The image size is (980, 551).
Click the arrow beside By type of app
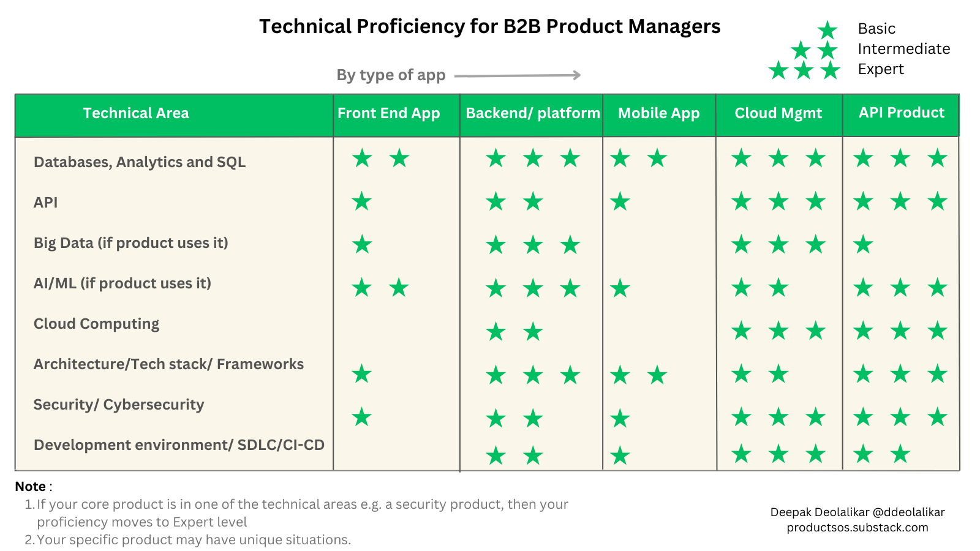[x=518, y=75]
